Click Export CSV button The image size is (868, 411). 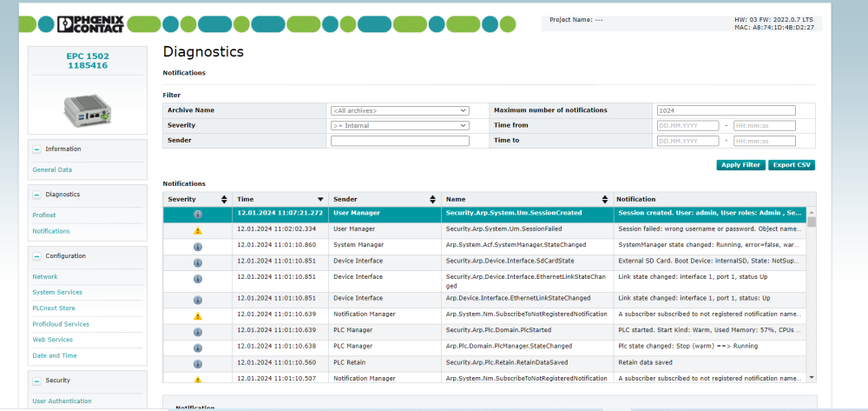pos(791,165)
